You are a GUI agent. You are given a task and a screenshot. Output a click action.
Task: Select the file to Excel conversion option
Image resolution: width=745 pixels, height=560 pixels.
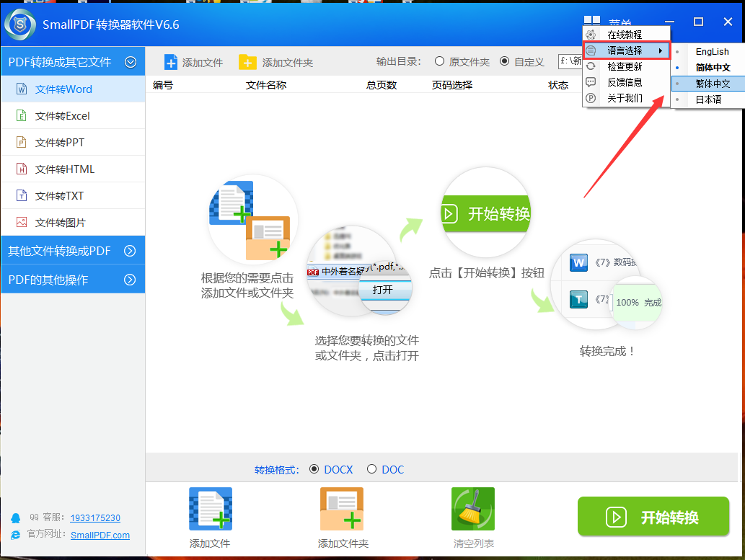[x=63, y=116]
